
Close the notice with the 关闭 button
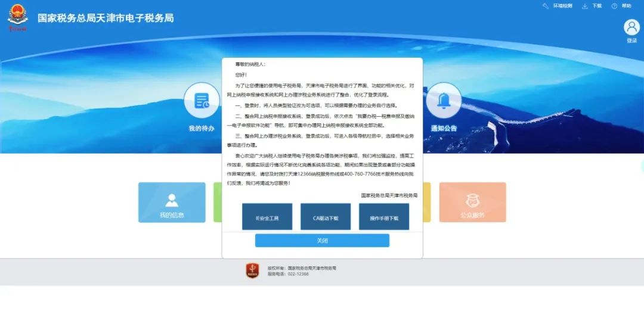coord(322,241)
